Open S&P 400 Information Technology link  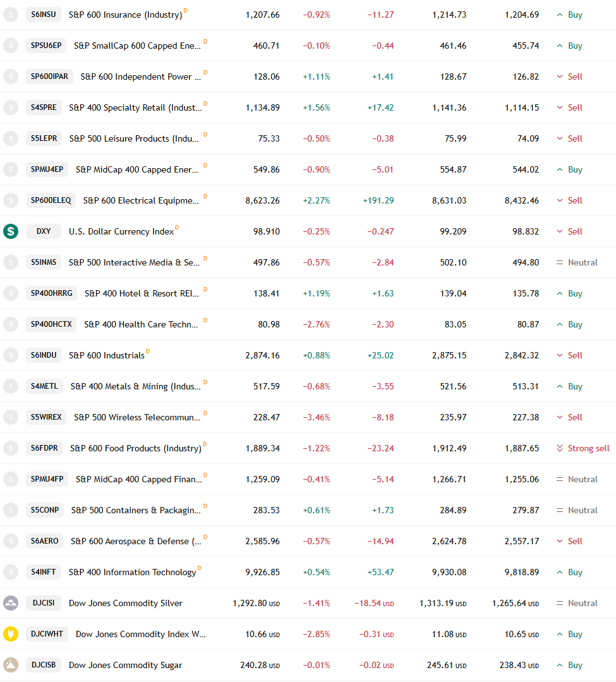tap(133, 572)
